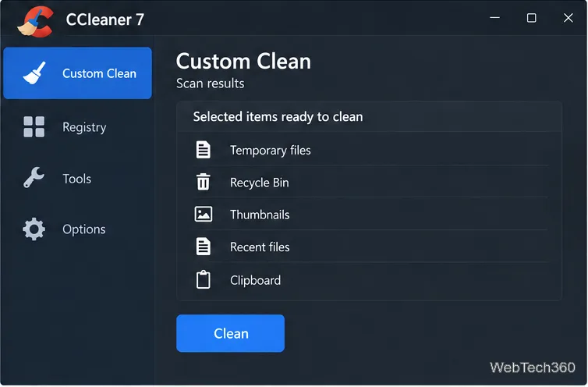Image resolution: width=588 pixels, height=387 pixels.
Task: Start cleaning with the Clean button
Action: (230, 333)
